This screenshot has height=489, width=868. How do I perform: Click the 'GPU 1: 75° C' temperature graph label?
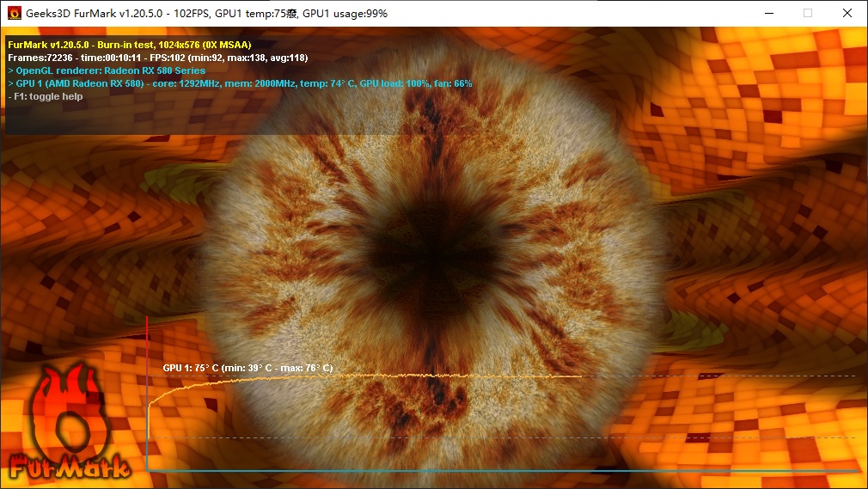point(248,368)
